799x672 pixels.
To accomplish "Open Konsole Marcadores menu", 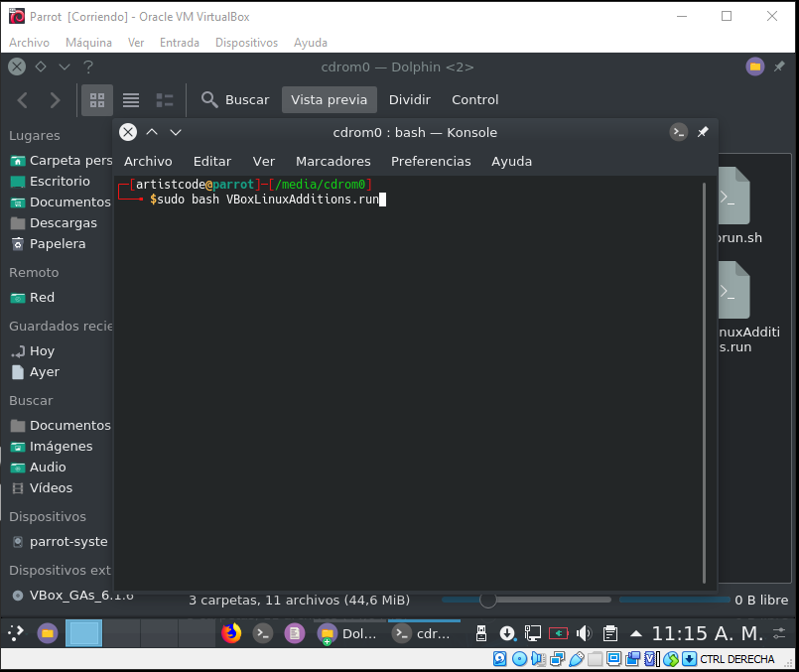I will point(333,161).
